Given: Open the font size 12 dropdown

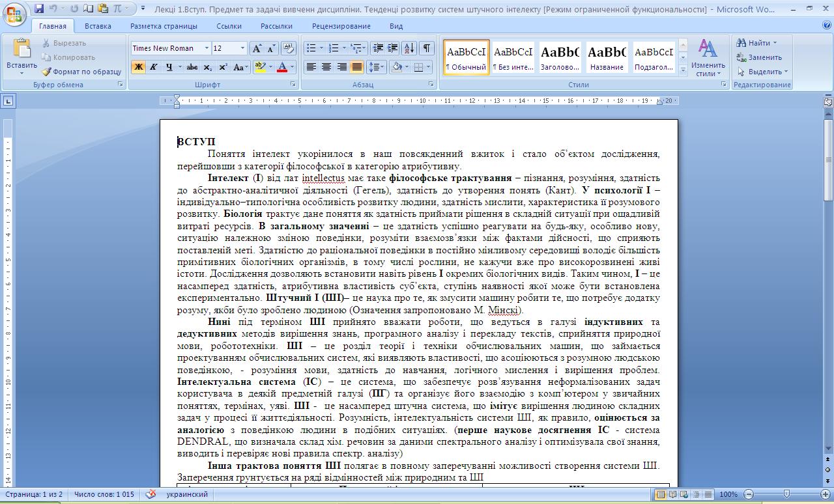Looking at the screenshot, I should pyautogui.click(x=242, y=48).
